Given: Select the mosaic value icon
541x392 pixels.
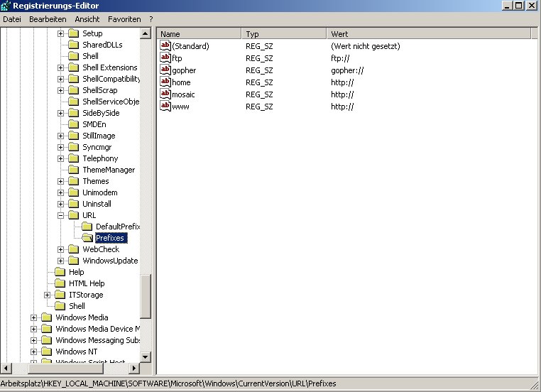Looking at the screenshot, I should click(165, 94).
